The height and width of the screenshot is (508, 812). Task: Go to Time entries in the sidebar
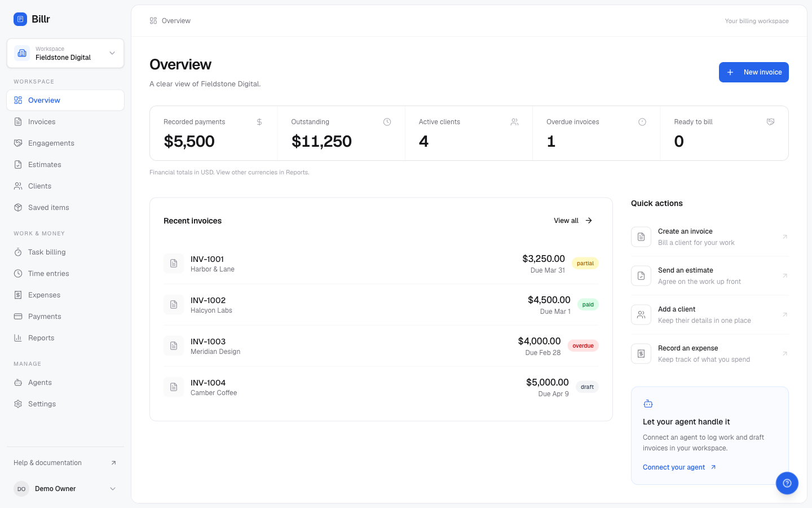[65, 274]
